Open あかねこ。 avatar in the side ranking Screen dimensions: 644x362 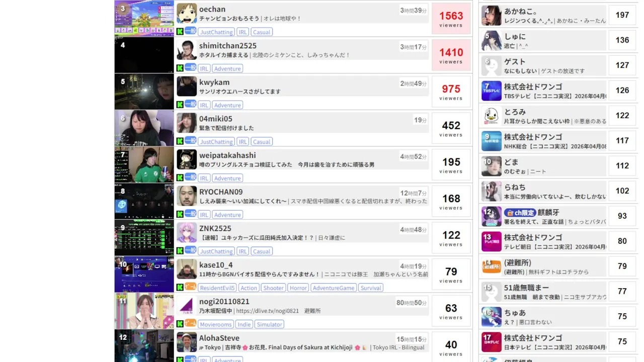(x=492, y=15)
